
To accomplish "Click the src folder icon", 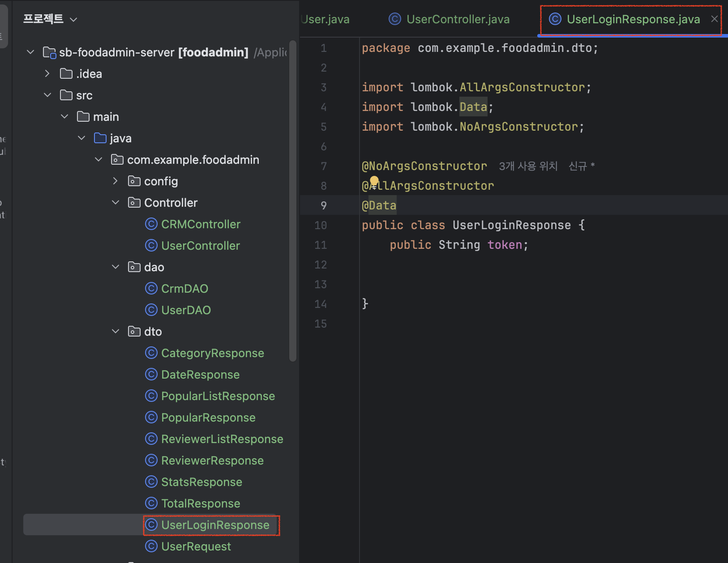I will click(x=66, y=95).
